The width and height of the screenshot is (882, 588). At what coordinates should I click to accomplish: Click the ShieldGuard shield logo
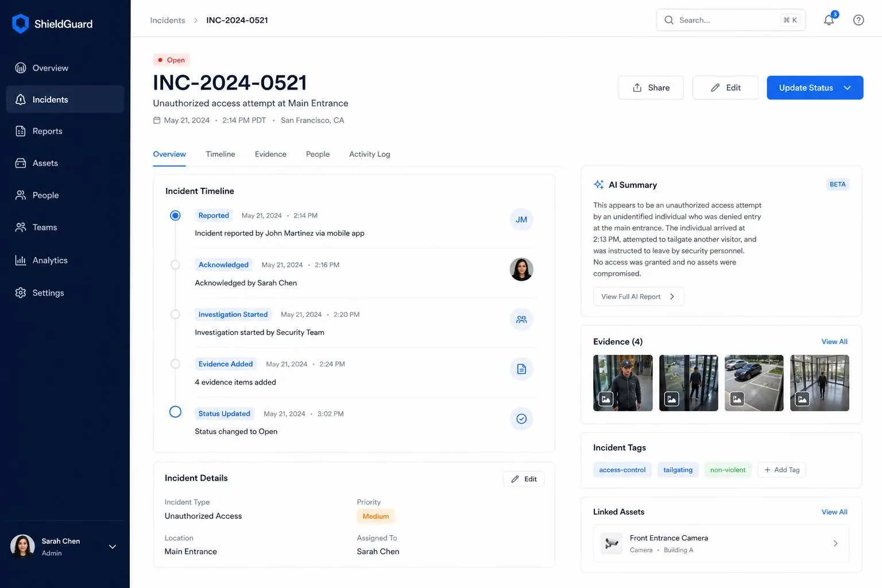[x=21, y=24]
